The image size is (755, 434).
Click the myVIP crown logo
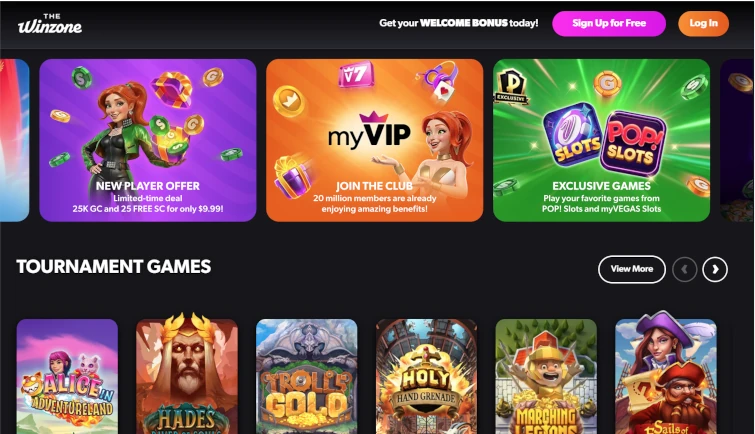[369, 130]
